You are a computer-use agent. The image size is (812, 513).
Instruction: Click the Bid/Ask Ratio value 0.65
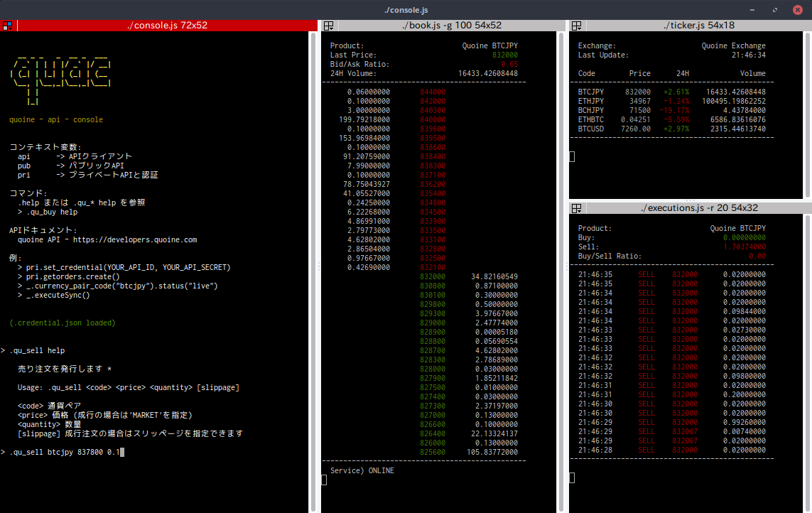pos(509,64)
